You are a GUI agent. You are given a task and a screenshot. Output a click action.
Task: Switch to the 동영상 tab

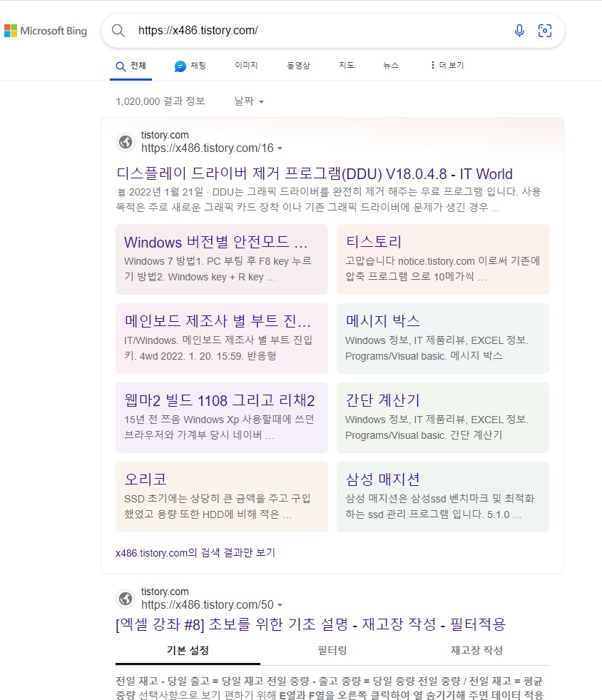click(298, 65)
